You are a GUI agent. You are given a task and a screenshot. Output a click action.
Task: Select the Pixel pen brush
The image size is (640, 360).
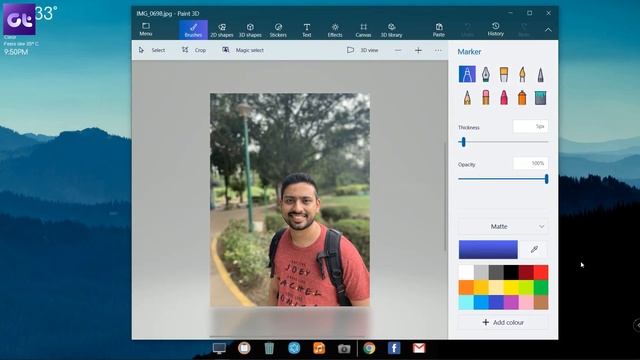tap(540, 74)
